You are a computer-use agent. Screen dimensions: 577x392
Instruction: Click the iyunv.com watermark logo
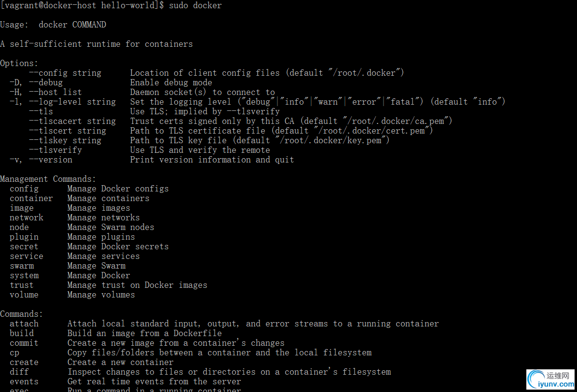click(x=550, y=379)
